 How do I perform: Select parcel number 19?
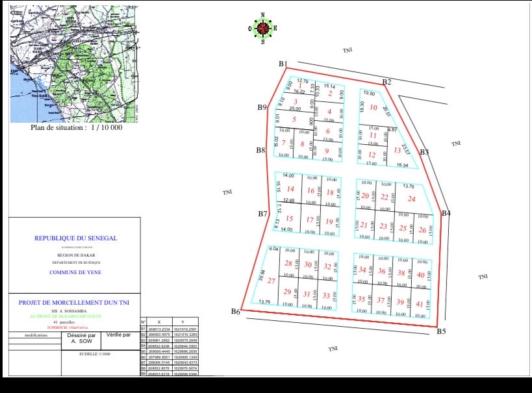pyautogui.click(x=329, y=222)
